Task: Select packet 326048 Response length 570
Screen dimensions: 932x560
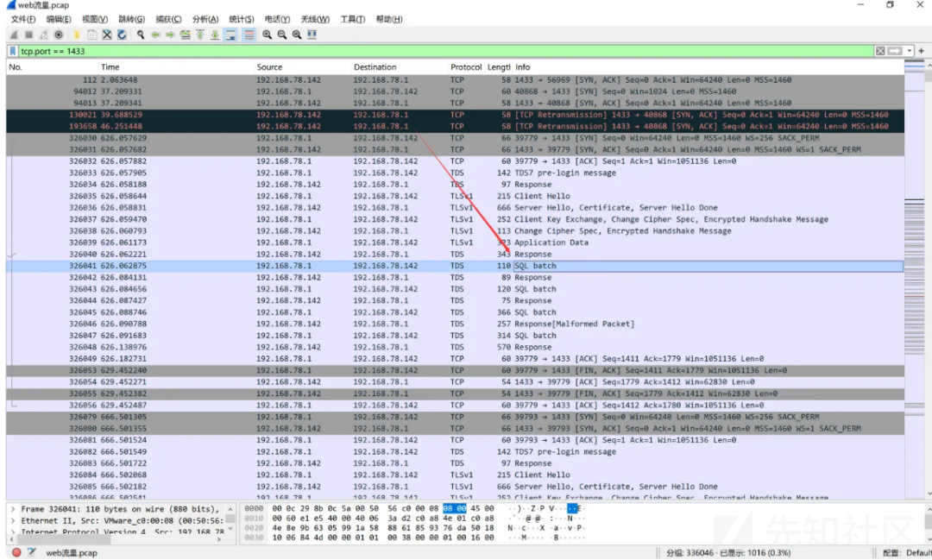Action: (455, 347)
